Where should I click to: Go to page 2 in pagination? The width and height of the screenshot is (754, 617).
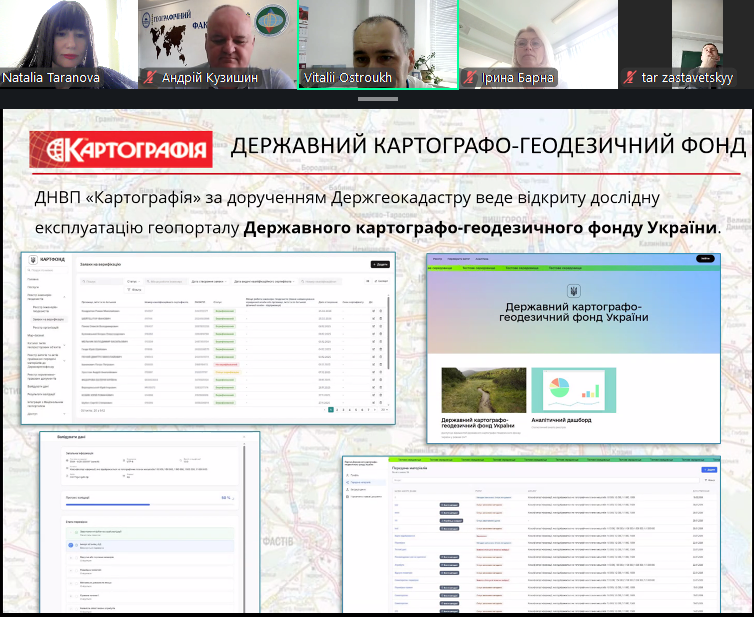coord(337,410)
